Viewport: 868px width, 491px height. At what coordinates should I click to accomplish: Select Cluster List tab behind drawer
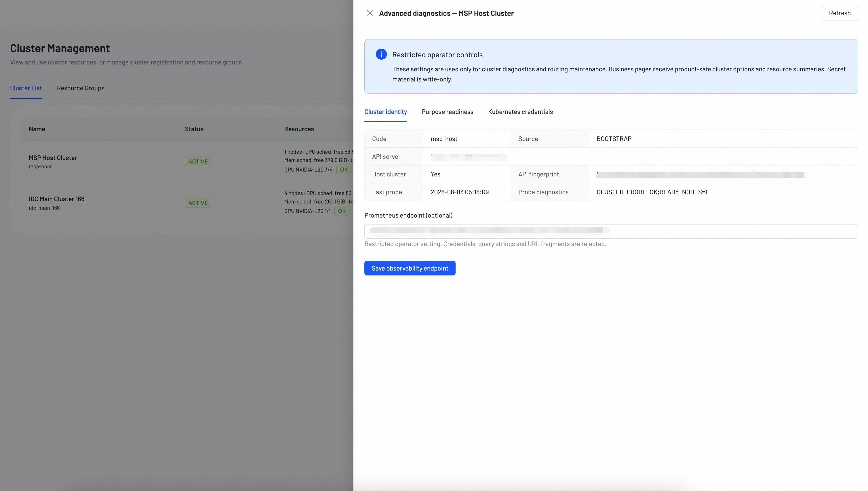[x=26, y=88]
